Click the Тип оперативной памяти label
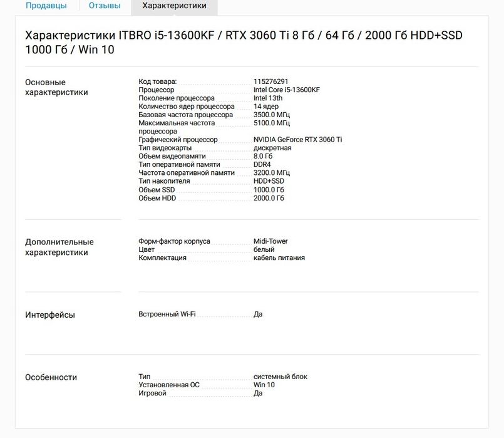Image resolution: width=504 pixels, height=438 pixels. (x=179, y=164)
